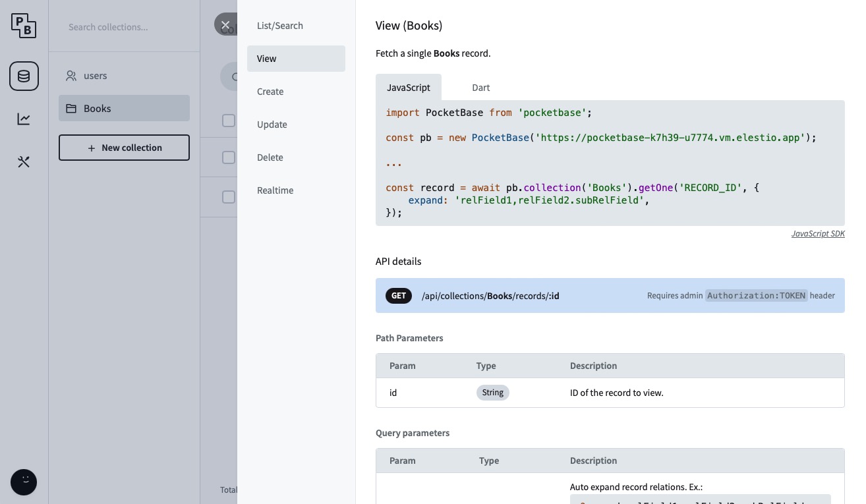This screenshot has height=504, width=866.
Task: Open the Create API section
Action: coord(270,92)
